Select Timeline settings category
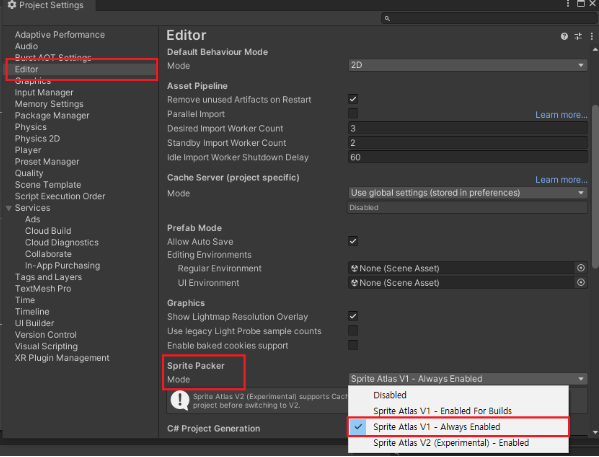 [x=32, y=311]
